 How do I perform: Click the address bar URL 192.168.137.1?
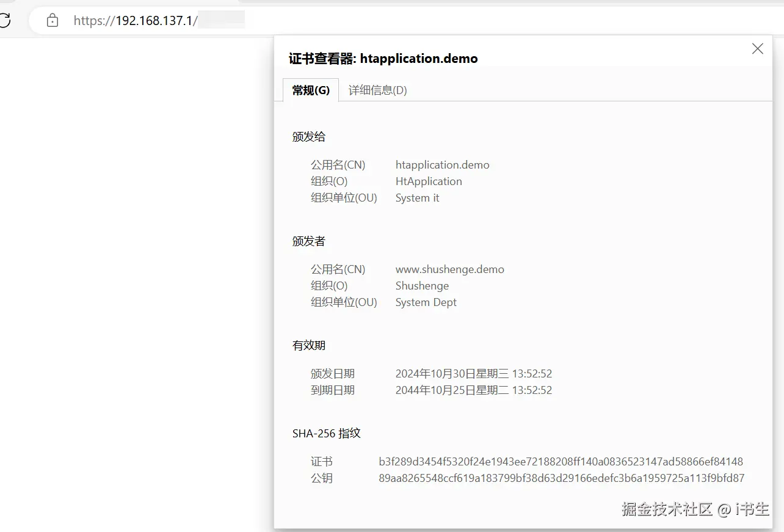[136, 21]
